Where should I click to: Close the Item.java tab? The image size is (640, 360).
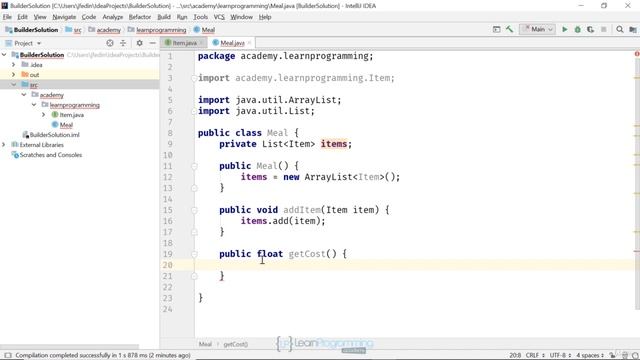pyautogui.click(x=201, y=43)
